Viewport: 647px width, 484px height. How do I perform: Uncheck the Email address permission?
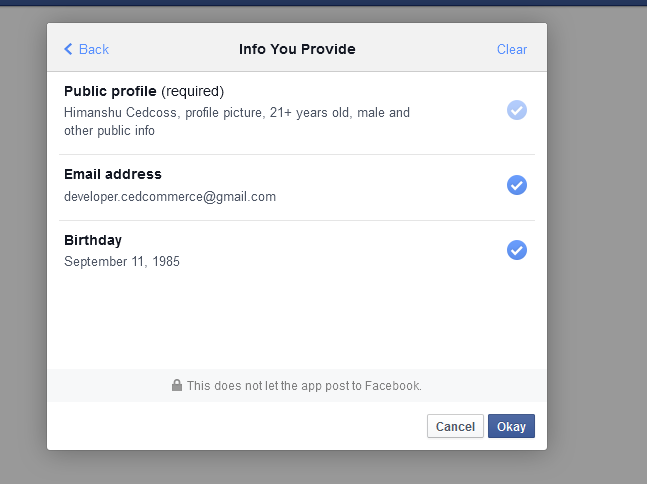pyautogui.click(x=517, y=185)
